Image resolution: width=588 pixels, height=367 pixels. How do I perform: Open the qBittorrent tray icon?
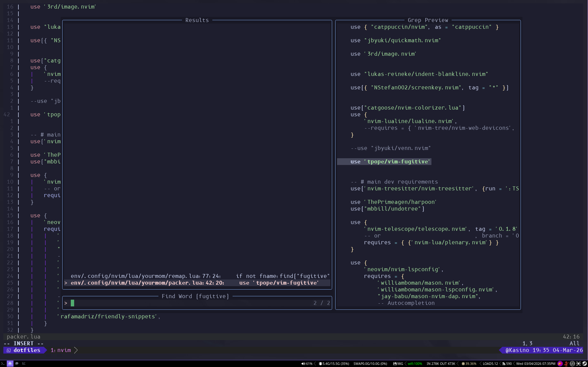pyautogui.click(x=572, y=364)
